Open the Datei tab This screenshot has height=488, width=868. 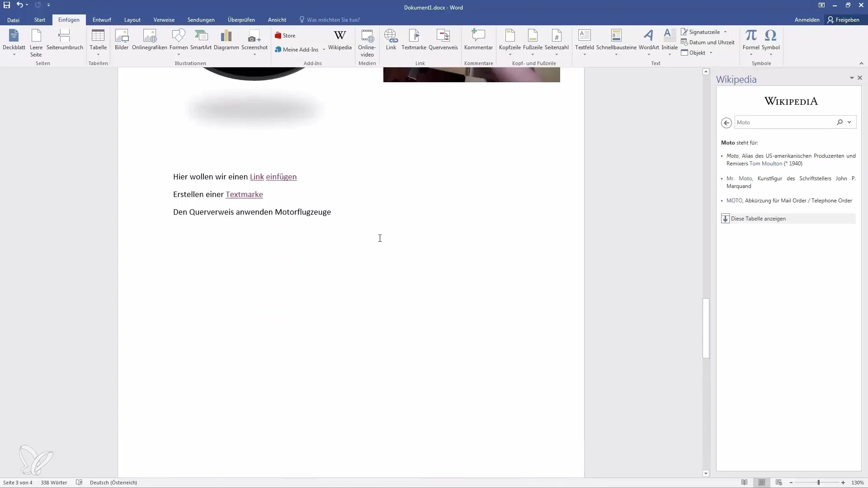click(13, 20)
